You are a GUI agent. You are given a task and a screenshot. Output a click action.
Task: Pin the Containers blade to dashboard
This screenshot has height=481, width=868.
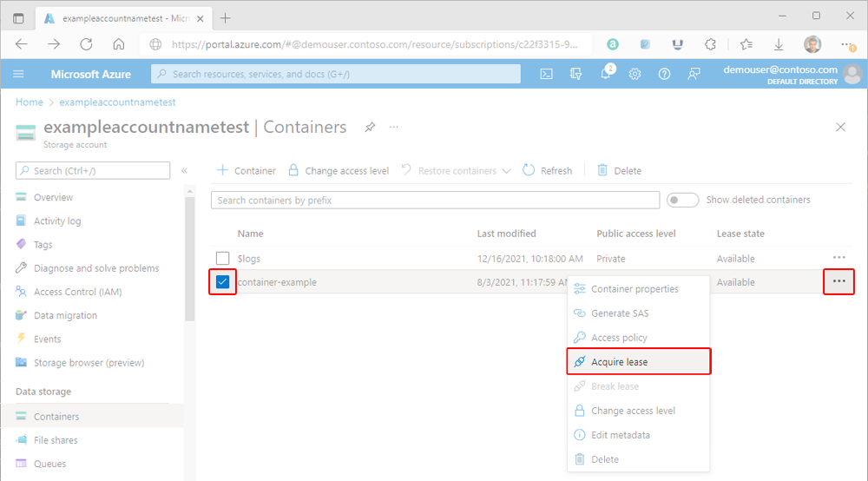(x=370, y=128)
